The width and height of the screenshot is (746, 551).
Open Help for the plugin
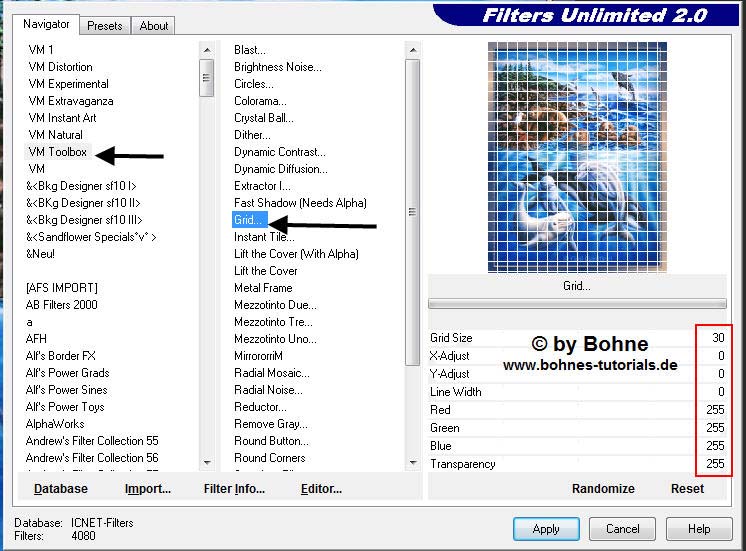[x=699, y=529]
